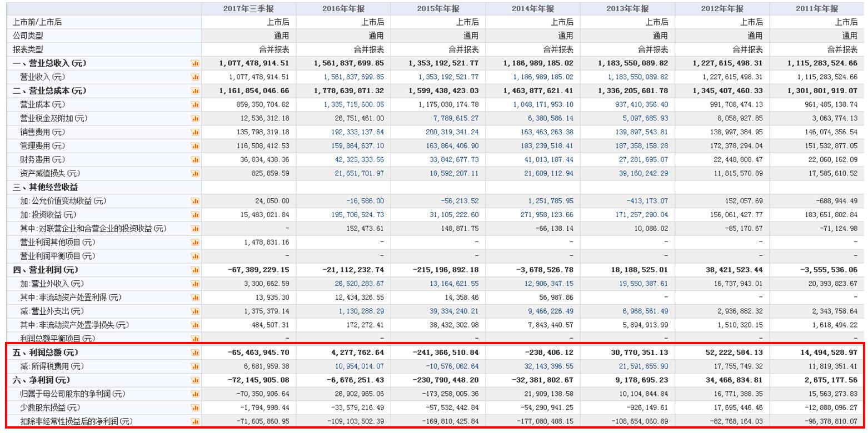Select the 2016年年报 column header

[343, 9]
